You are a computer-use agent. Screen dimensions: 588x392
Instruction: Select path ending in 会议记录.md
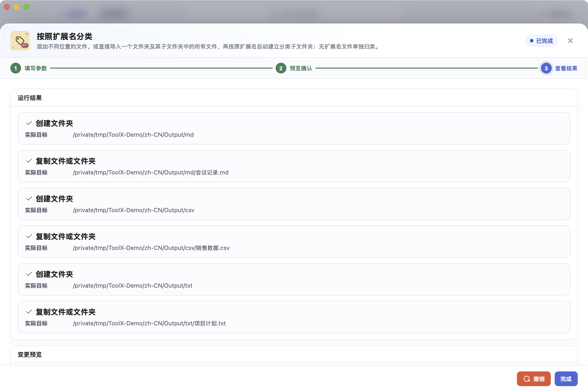coord(151,172)
